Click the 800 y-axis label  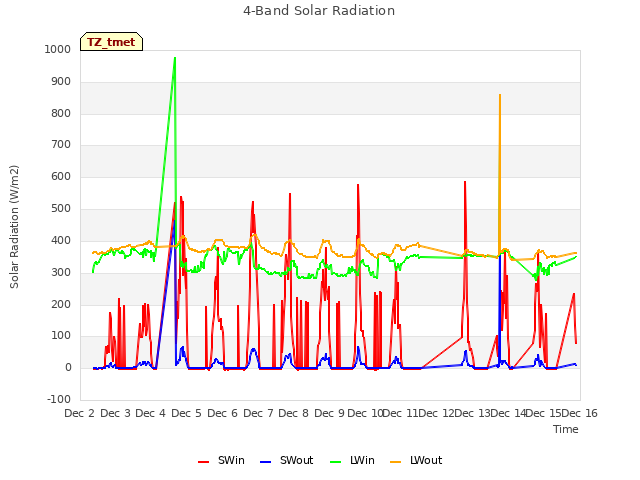[x=61, y=113]
